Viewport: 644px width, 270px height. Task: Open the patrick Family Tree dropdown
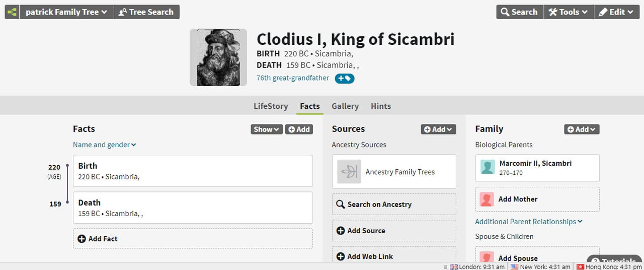(66, 12)
